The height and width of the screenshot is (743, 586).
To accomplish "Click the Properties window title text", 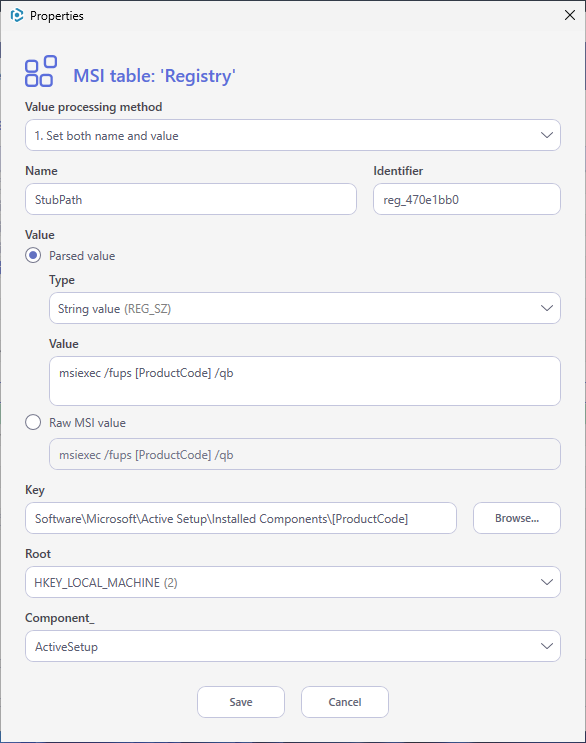I will click(x=57, y=16).
